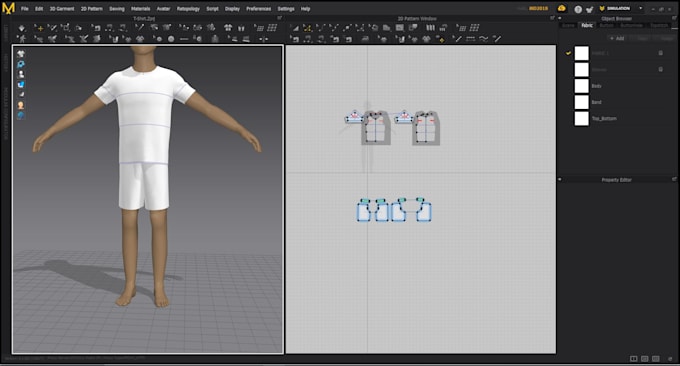Open the Preferences menu
680x366 pixels.
coord(259,9)
